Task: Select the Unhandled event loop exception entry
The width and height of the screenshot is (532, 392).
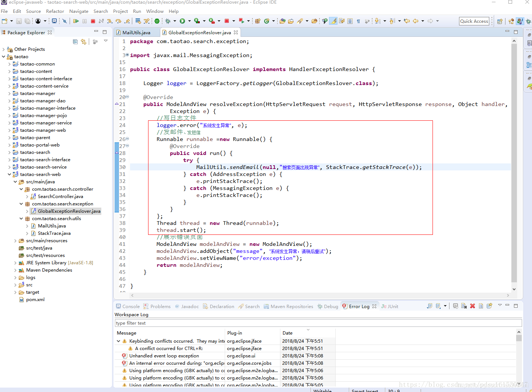Action: coord(164,356)
